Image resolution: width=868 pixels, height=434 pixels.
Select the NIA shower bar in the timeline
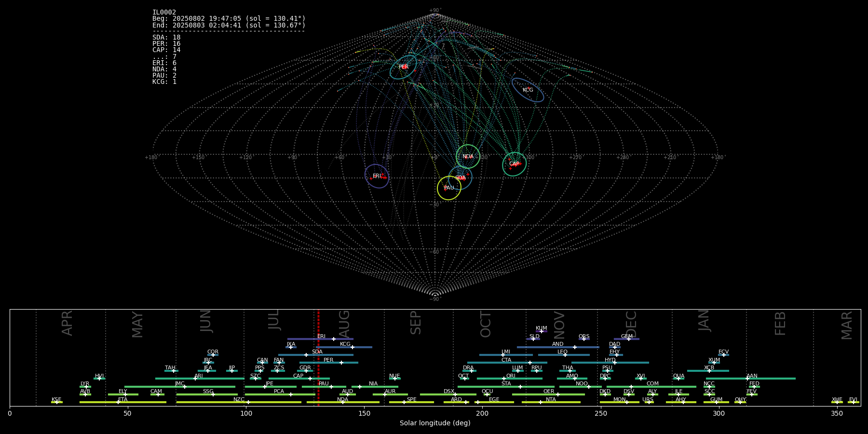tap(375, 387)
